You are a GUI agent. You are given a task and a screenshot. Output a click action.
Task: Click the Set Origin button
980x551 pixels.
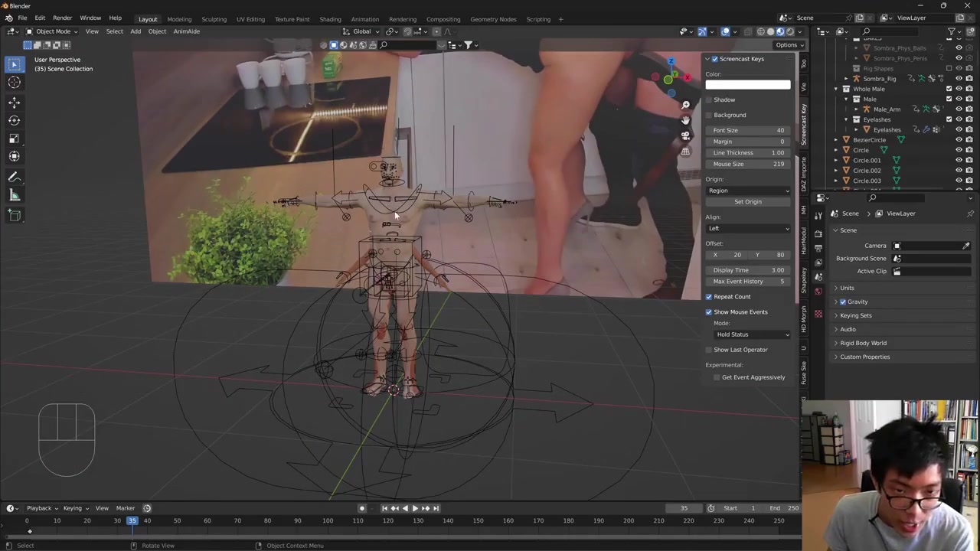[x=748, y=202]
